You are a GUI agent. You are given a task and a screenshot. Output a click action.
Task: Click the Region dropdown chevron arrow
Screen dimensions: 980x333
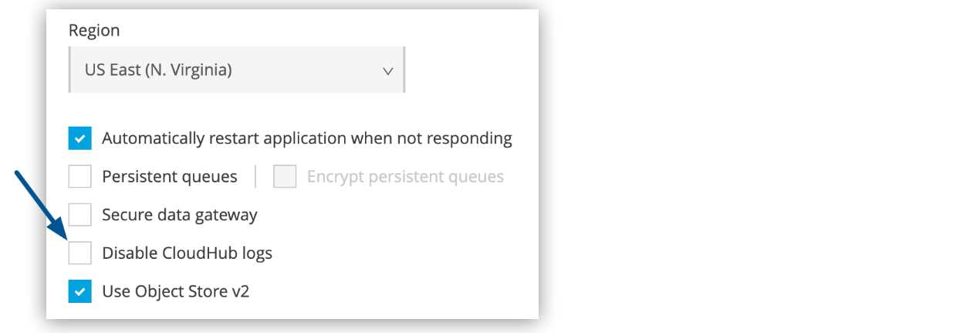[x=388, y=71]
